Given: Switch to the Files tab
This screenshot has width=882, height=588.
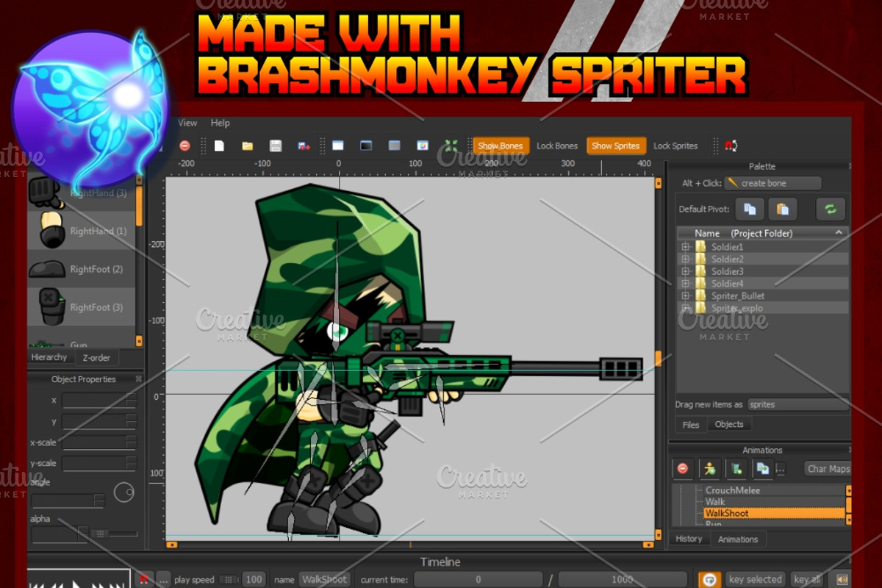Looking at the screenshot, I should coord(691,424).
